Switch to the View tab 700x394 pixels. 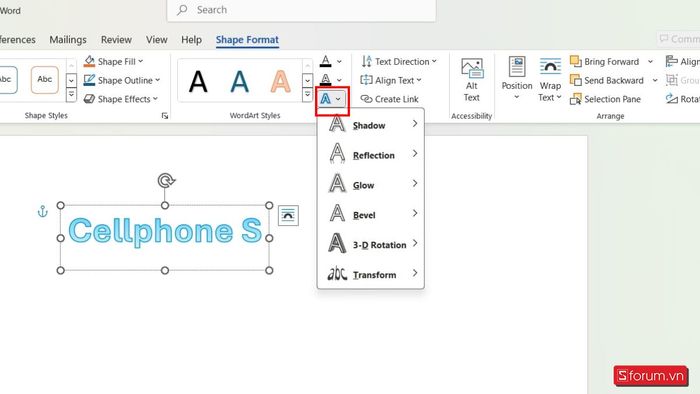tap(157, 40)
